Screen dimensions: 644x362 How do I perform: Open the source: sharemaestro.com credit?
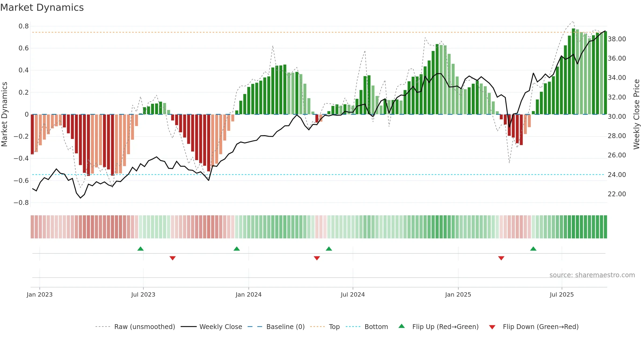[x=592, y=275]
